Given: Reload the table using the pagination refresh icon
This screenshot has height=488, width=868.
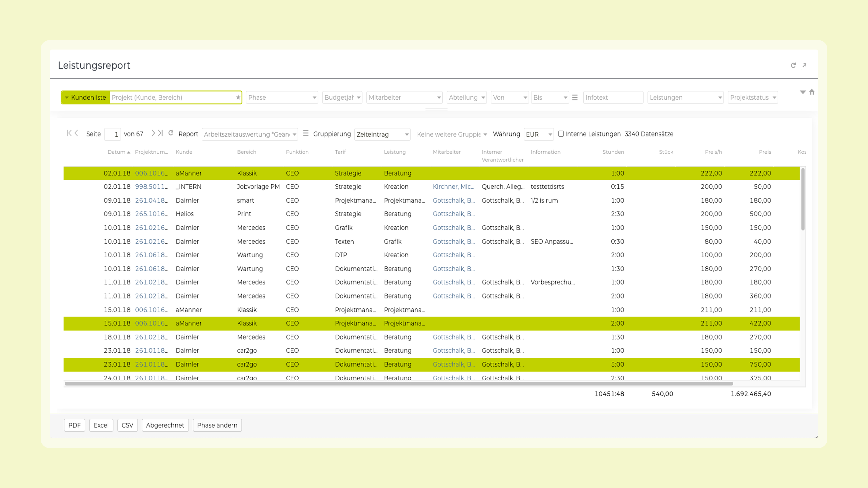Looking at the screenshot, I should pos(171,133).
